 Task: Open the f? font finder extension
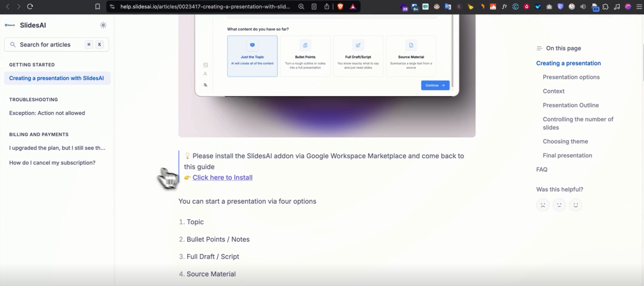504,6
